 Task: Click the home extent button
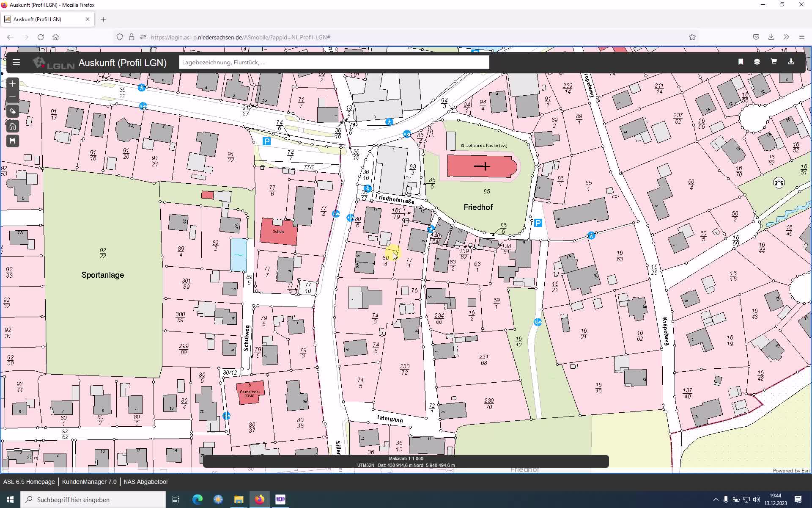tap(13, 126)
